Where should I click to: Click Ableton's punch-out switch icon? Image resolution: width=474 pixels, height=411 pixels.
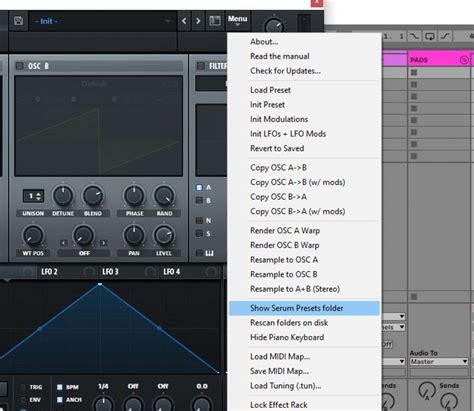[446, 36]
